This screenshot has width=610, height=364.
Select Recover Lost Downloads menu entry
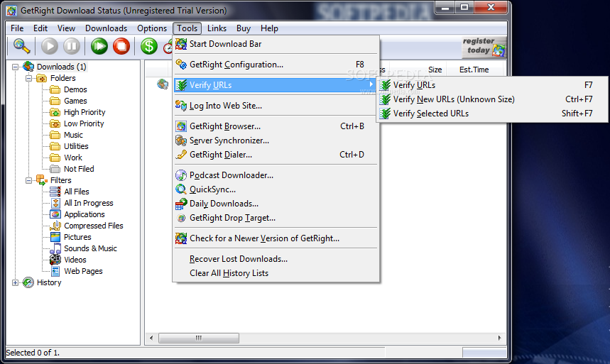(x=276, y=259)
